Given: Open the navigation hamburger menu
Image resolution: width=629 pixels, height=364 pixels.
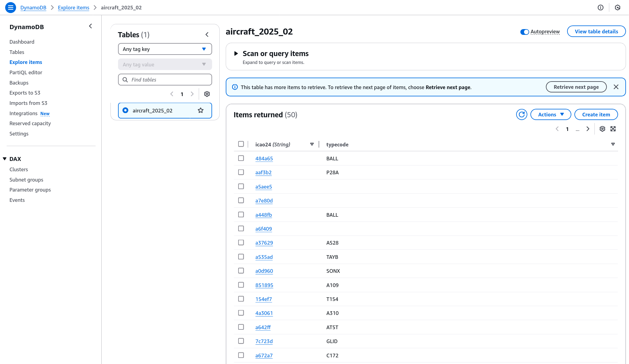Looking at the screenshot, I should pos(10,7).
